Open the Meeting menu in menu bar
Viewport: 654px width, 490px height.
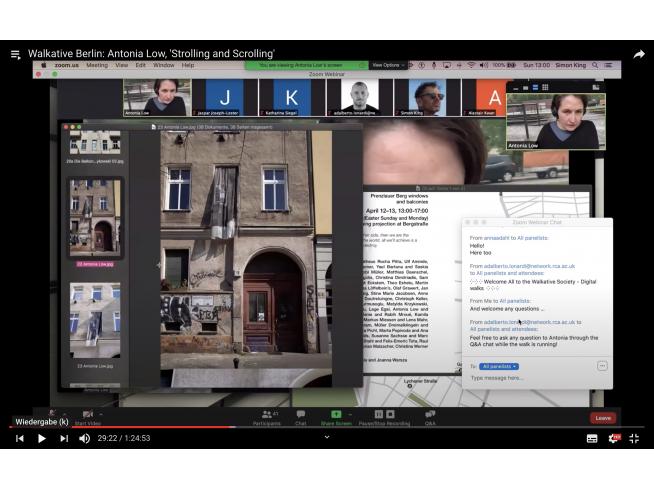pos(97,65)
